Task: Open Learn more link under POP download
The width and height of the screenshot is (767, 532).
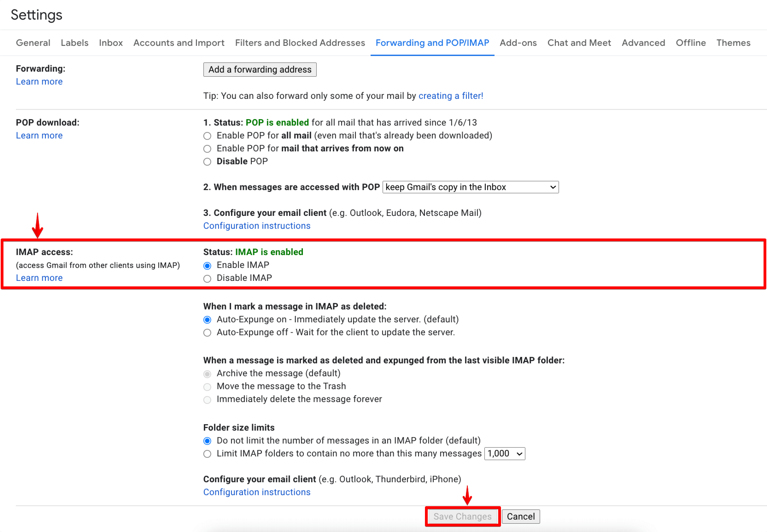Action: pos(39,135)
